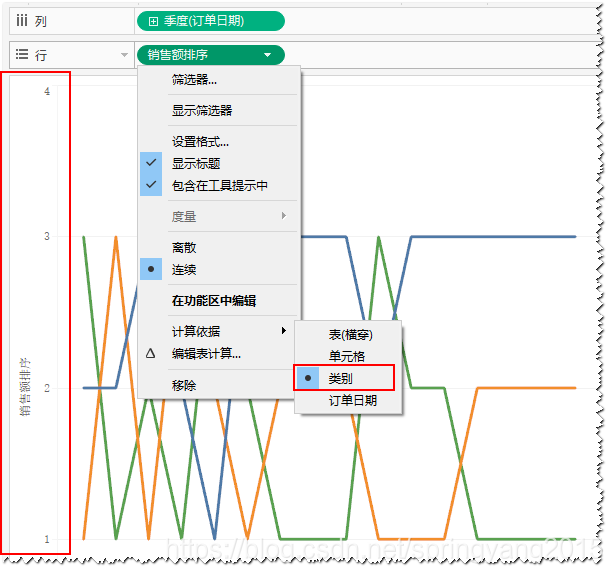Click axis tick label 2
The width and height of the screenshot is (613, 573).
(x=47, y=388)
